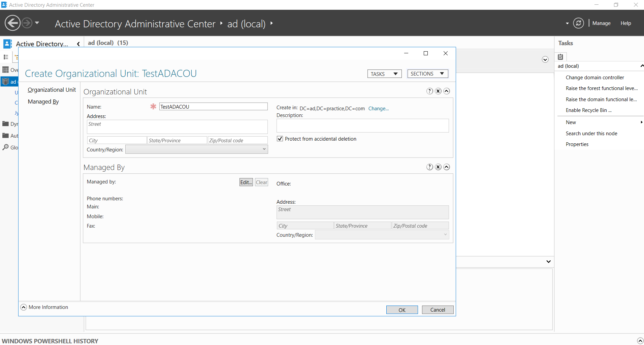Click the Change... link for Create in
This screenshot has height=345, width=644.
[379, 109]
